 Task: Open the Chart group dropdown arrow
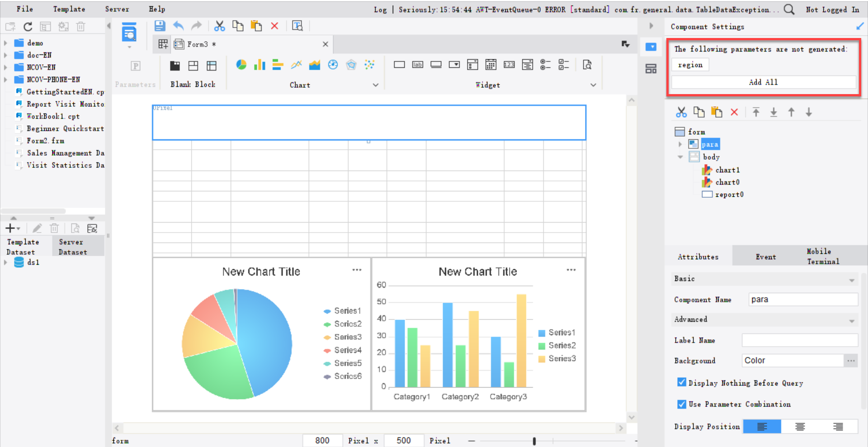pos(375,85)
